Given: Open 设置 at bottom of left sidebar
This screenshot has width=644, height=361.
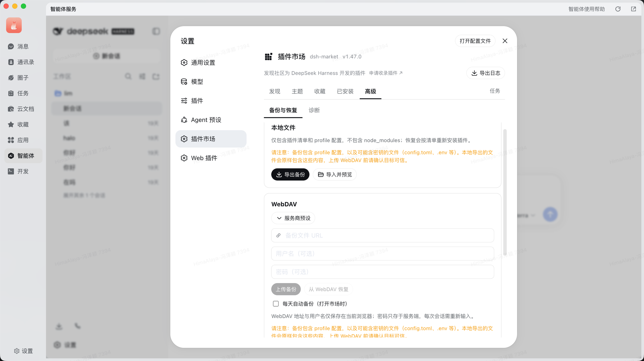Looking at the screenshot, I should (23, 351).
